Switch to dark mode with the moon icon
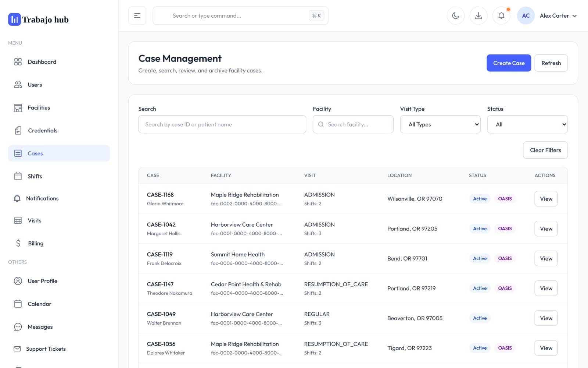The height and width of the screenshot is (368, 588). pos(456,15)
